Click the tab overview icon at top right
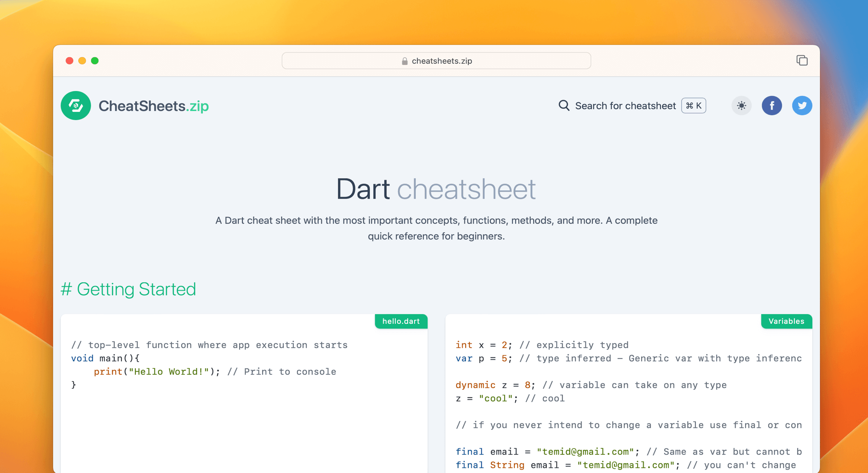Viewport: 868px width, 473px height. (x=802, y=61)
